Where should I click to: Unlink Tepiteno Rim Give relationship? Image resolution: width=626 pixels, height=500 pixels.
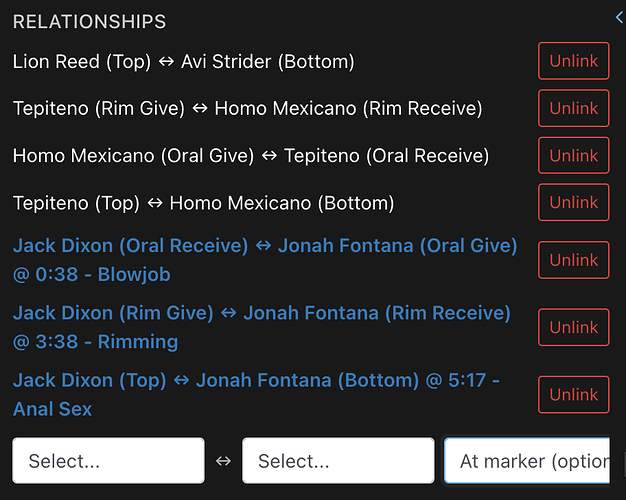pyautogui.click(x=573, y=108)
